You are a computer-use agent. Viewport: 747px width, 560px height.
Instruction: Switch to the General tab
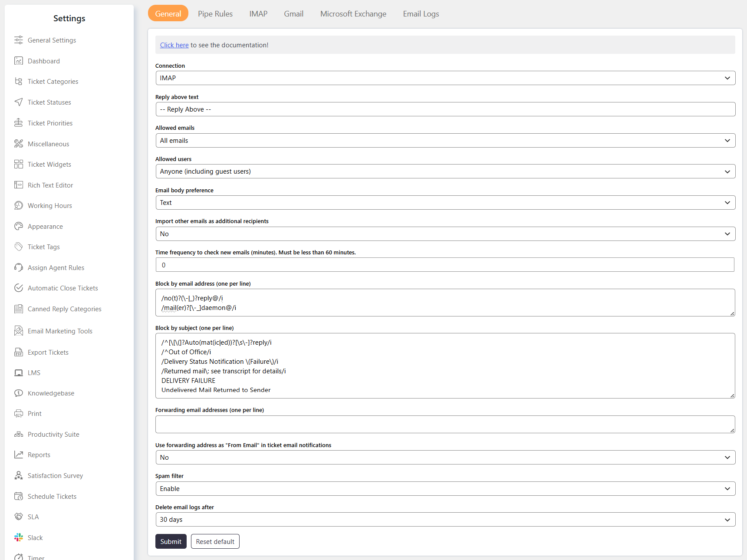tap(168, 13)
